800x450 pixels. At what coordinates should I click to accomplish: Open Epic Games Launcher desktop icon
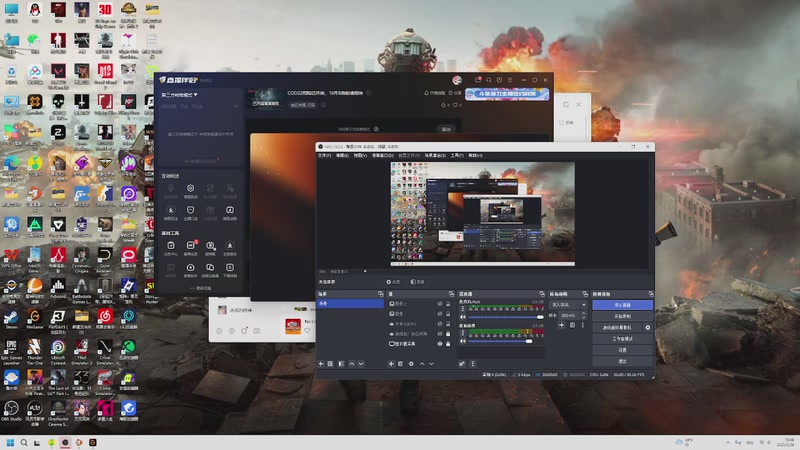11,352
